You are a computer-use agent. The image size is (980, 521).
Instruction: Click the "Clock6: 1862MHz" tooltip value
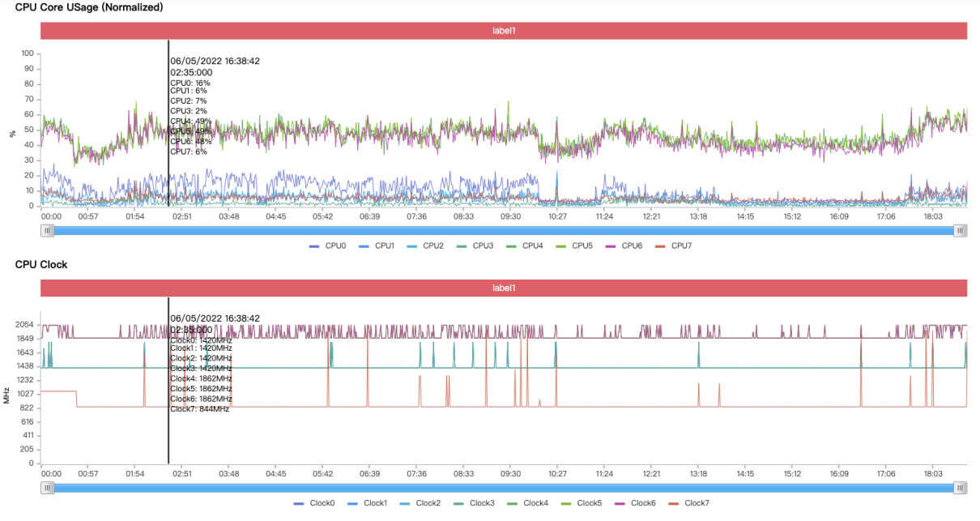(201, 399)
